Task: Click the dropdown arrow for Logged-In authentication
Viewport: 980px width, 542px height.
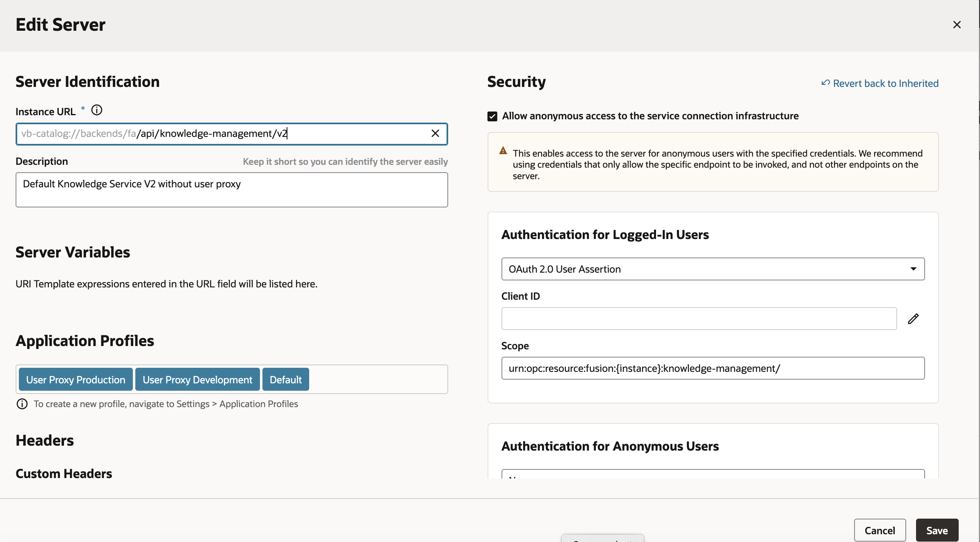Action: tap(913, 269)
